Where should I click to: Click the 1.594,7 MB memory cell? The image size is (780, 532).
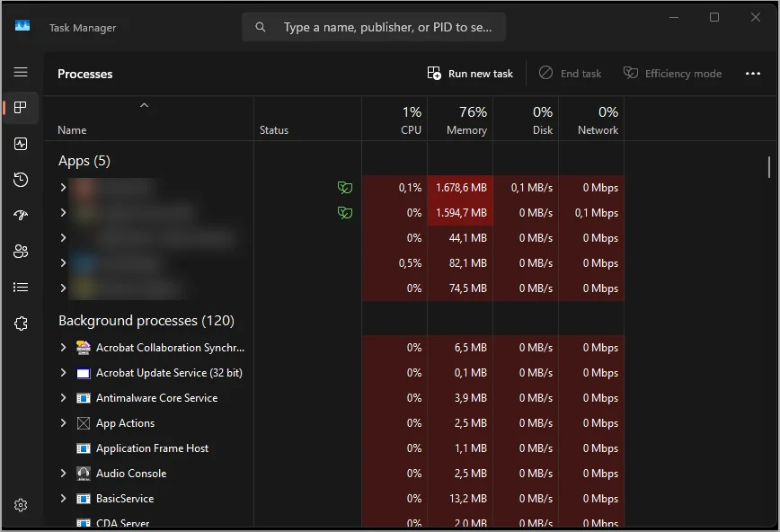pyautogui.click(x=461, y=213)
